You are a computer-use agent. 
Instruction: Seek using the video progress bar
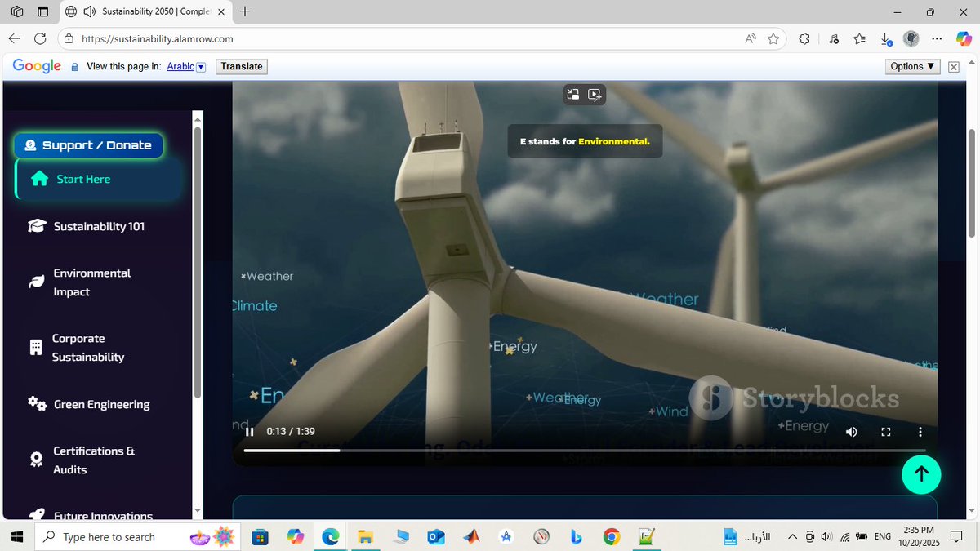[584, 451]
